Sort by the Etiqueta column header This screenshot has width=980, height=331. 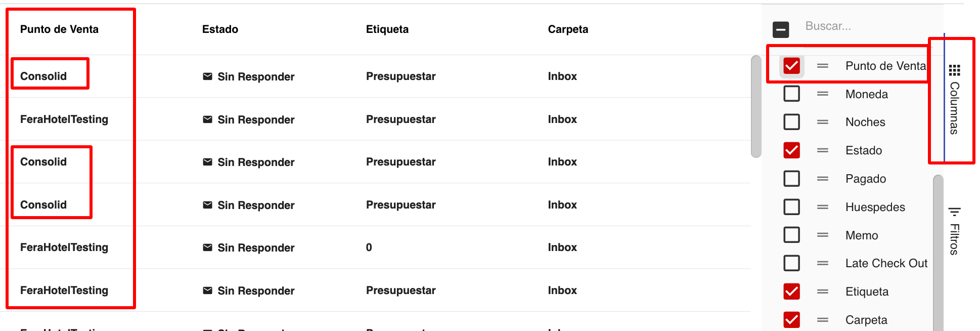(x=387, y=29)
